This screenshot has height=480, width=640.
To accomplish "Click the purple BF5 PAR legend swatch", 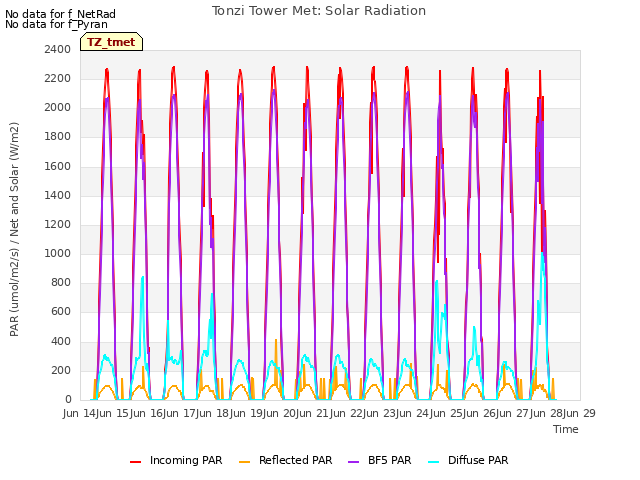I will 353,461.
